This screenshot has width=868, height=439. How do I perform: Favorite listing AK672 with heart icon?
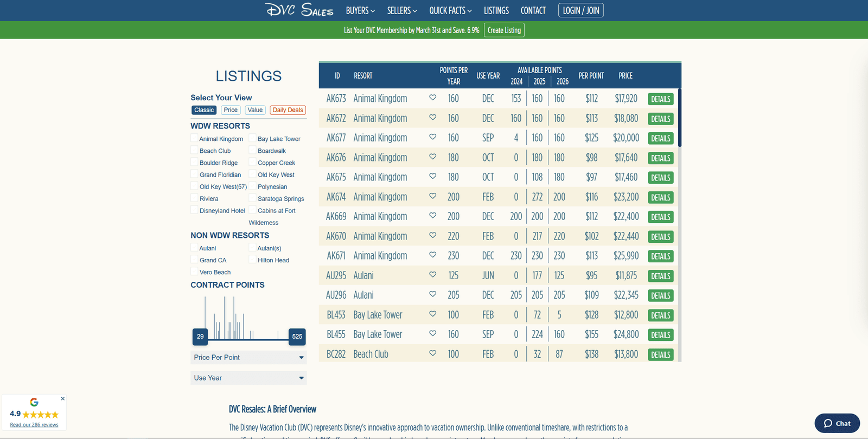click(x=433, y=118)
